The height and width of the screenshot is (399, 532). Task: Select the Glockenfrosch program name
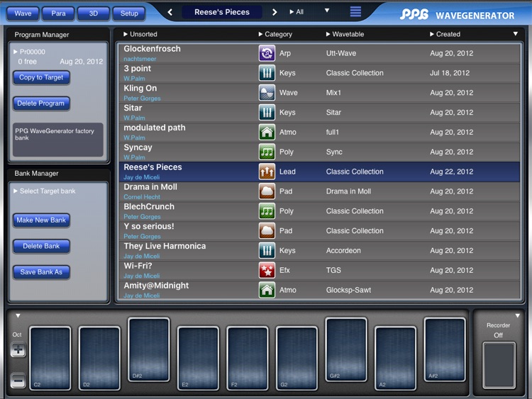(x=152, y=49)
